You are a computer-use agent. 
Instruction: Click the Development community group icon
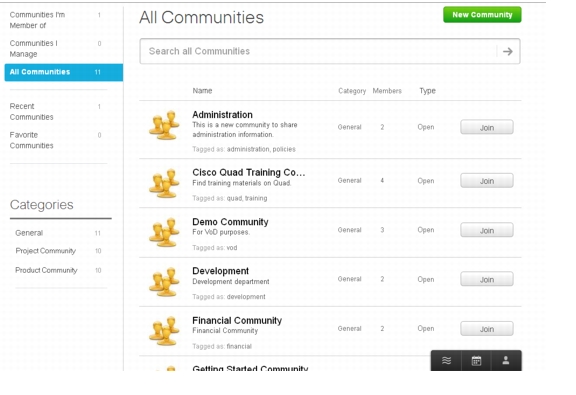pos(164,282)
